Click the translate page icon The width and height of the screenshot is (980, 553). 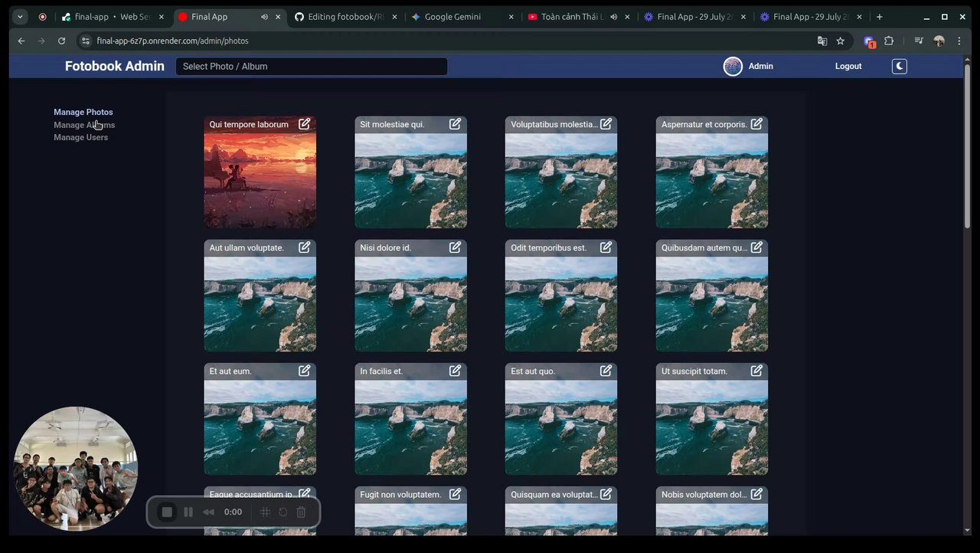822,41
